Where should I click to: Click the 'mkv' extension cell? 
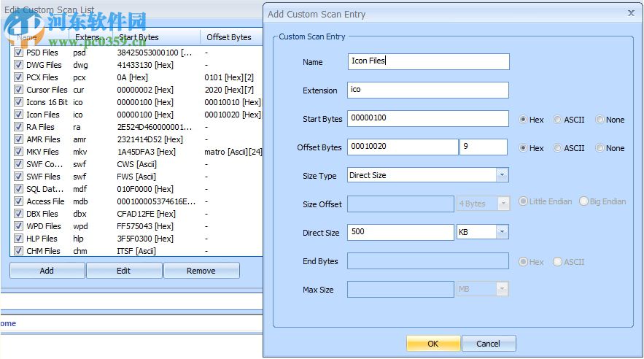click(79, 152)
